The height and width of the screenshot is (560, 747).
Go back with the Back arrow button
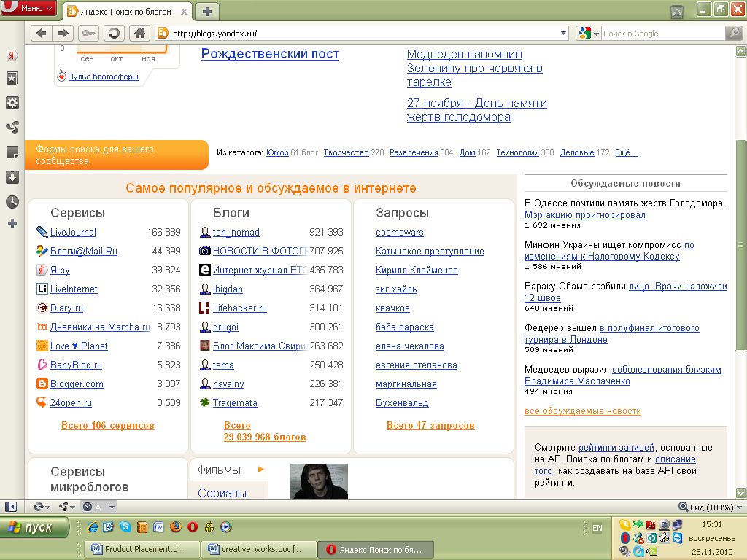[42, 34]
